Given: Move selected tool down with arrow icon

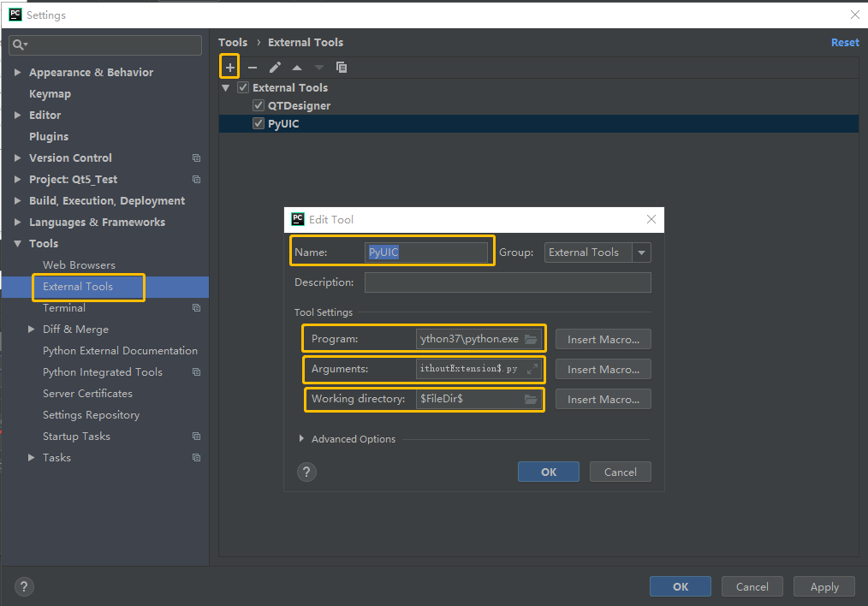Looking at the screenshot, I should coord(319,68).
